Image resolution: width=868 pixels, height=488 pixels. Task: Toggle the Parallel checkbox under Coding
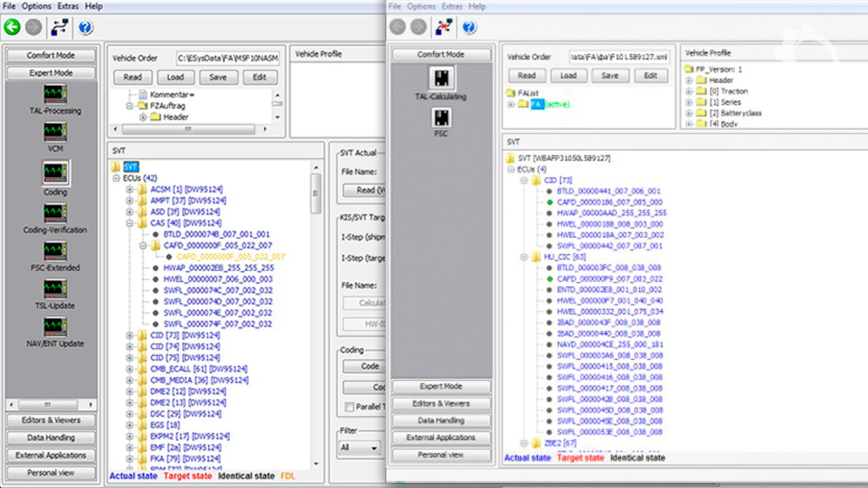click(349, 407)
